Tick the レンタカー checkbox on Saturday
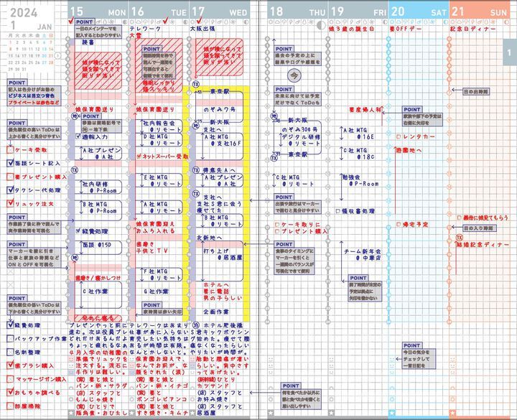517x420 pixels. click(x=399, y=136)
